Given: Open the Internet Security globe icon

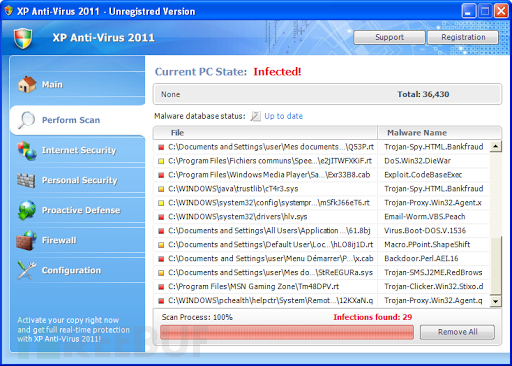Looking at the screenshot, I should (x=27, y=150).
